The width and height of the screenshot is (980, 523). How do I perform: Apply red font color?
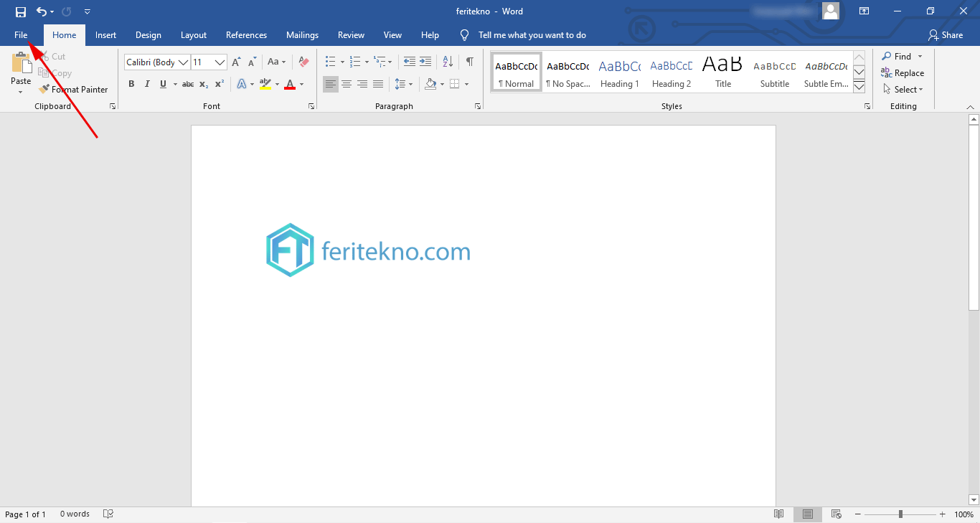290,84
